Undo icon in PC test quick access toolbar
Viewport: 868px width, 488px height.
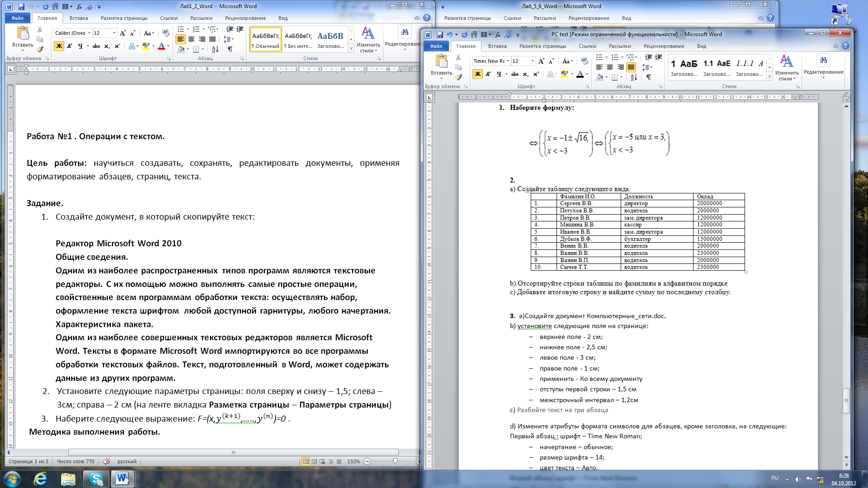449,35
